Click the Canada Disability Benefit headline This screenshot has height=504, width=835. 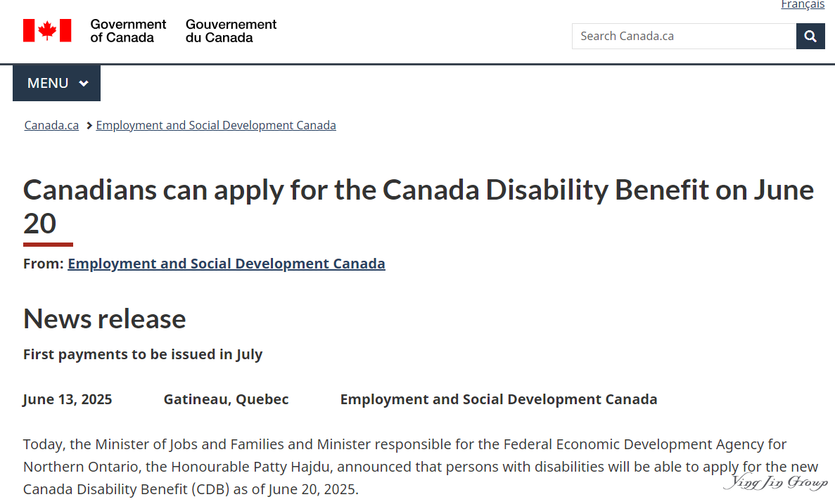point(418,190)
